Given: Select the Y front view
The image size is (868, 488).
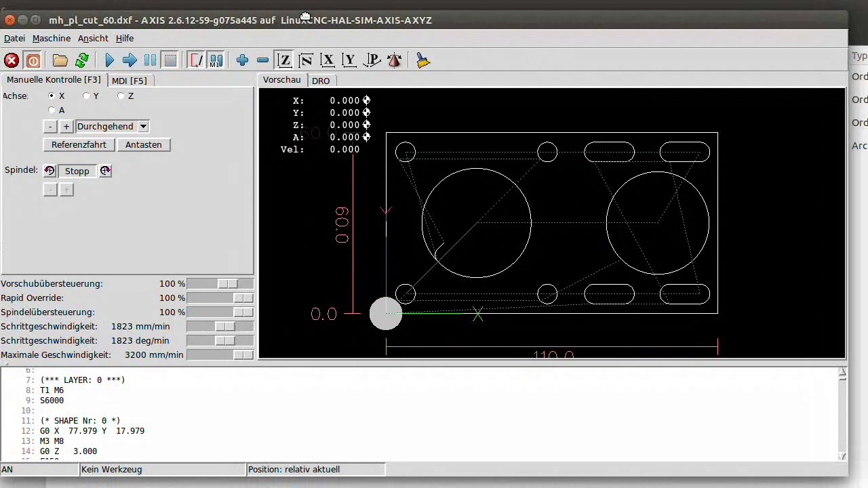Looking at the screenshot, I should click(x=349, y=60).
